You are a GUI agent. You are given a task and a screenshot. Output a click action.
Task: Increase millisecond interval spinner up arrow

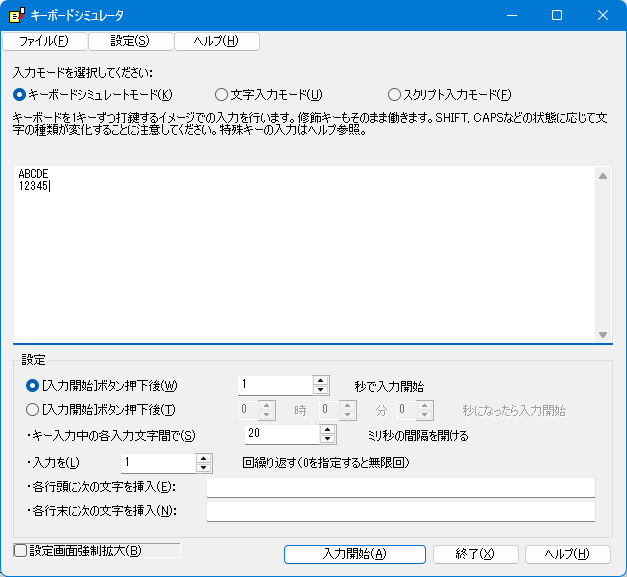[x=327, y=430]
